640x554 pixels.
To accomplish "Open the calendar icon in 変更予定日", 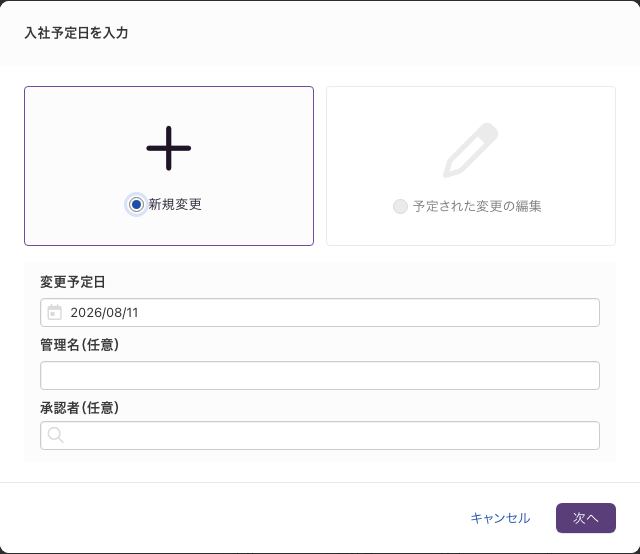I will pos(55,312).
